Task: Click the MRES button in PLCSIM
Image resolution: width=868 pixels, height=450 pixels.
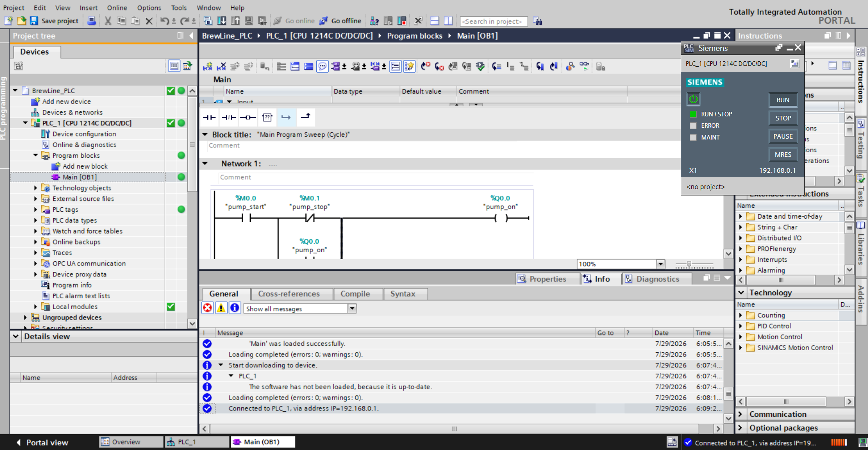Action: [x=783, y=155]
